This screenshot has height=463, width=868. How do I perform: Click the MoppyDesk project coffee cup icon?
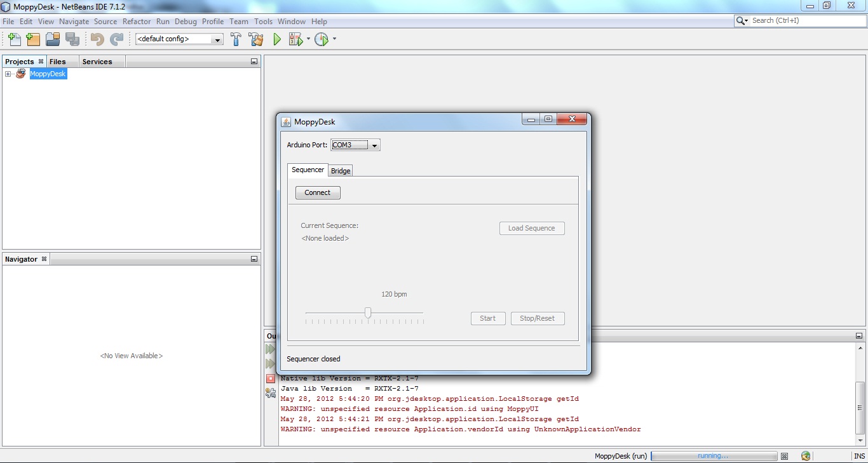click(21, 74)
